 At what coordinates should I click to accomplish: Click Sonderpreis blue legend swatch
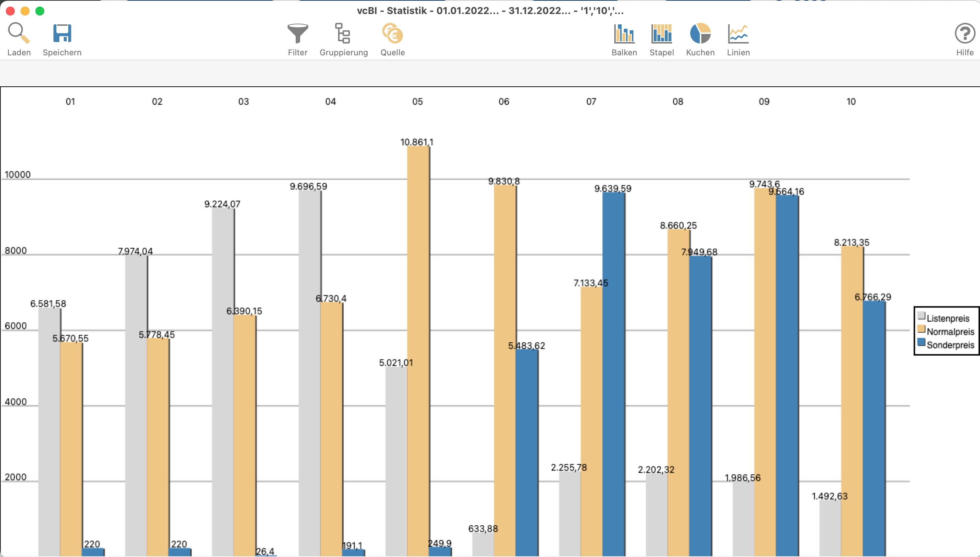(x=921, y=342)
